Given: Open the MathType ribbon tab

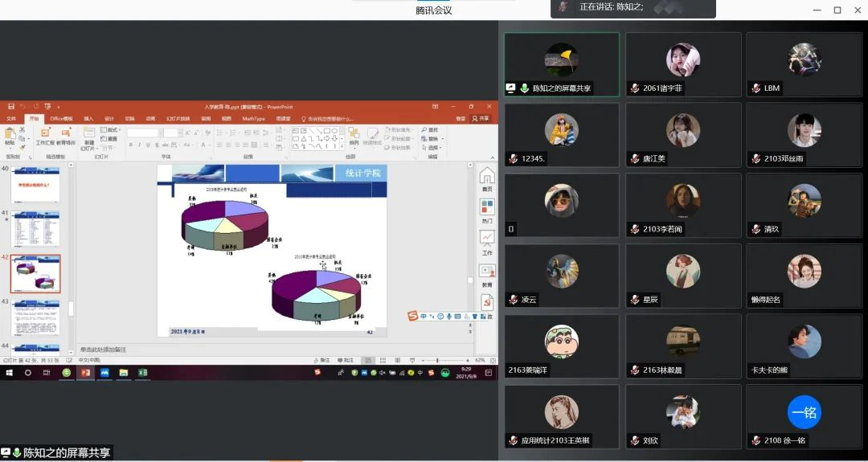Looking at the screenshot, I should (x=253, y=118).
